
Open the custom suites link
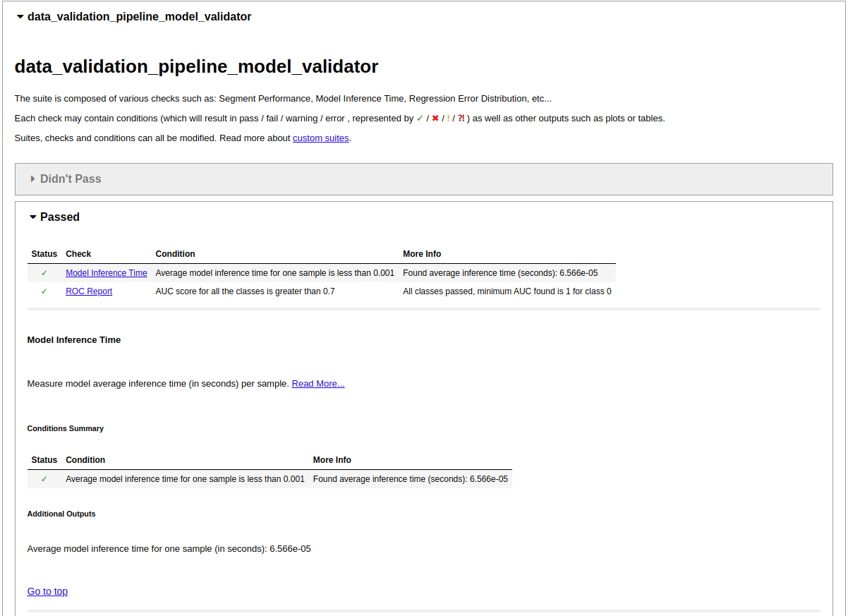[320, 138]
